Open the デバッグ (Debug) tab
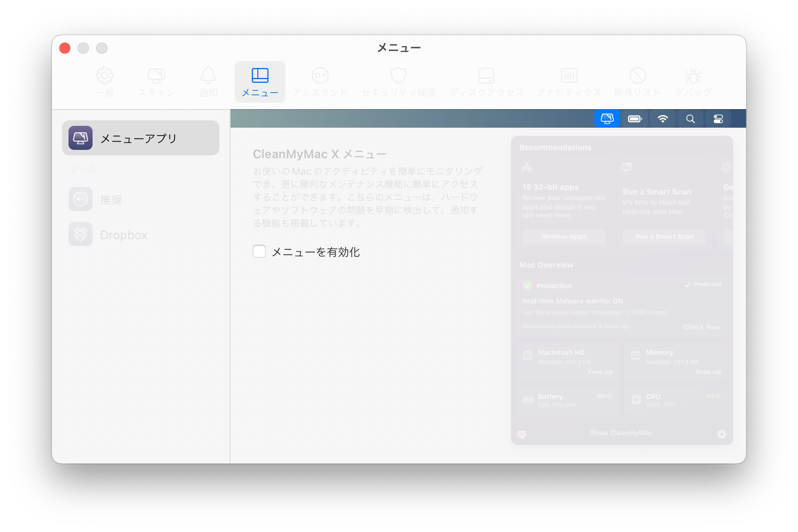The height and width of the screenshot is (532, 798). tap(693, 82)
